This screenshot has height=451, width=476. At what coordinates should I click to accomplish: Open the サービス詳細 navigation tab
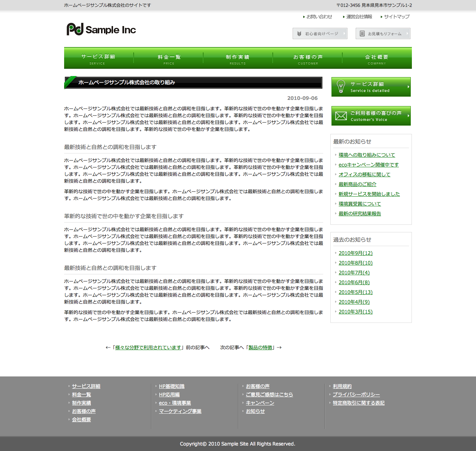point(98,59)
